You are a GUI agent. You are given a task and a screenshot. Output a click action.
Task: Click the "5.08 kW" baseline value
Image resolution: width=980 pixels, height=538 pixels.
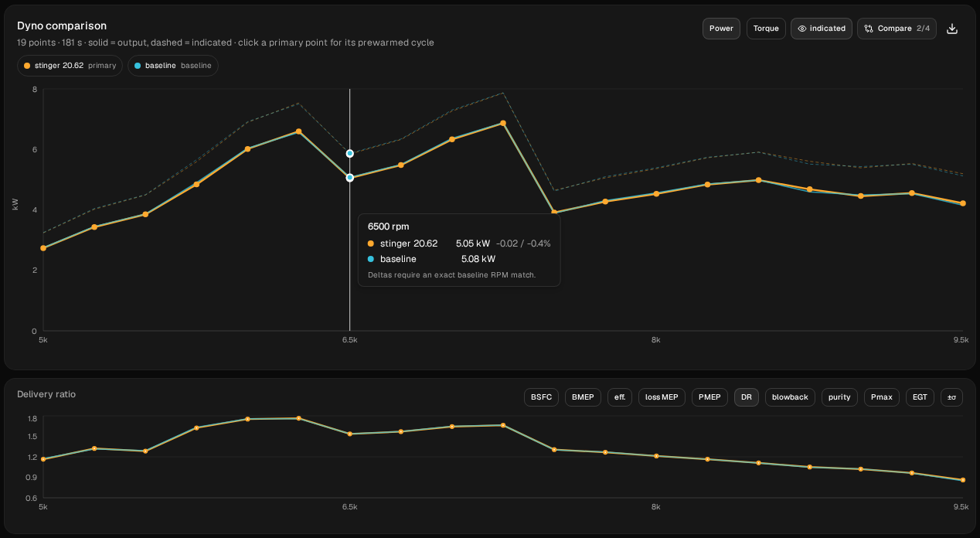(478, 259)
